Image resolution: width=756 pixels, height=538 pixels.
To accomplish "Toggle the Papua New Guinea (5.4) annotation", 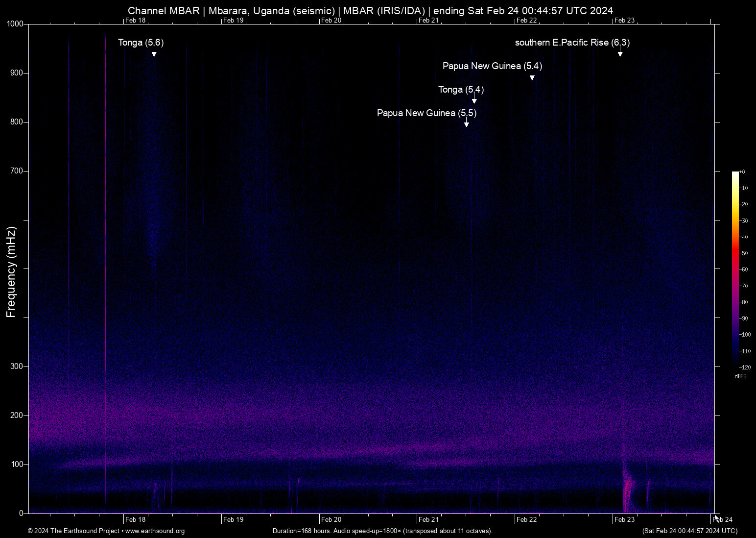I will [493, 66].
